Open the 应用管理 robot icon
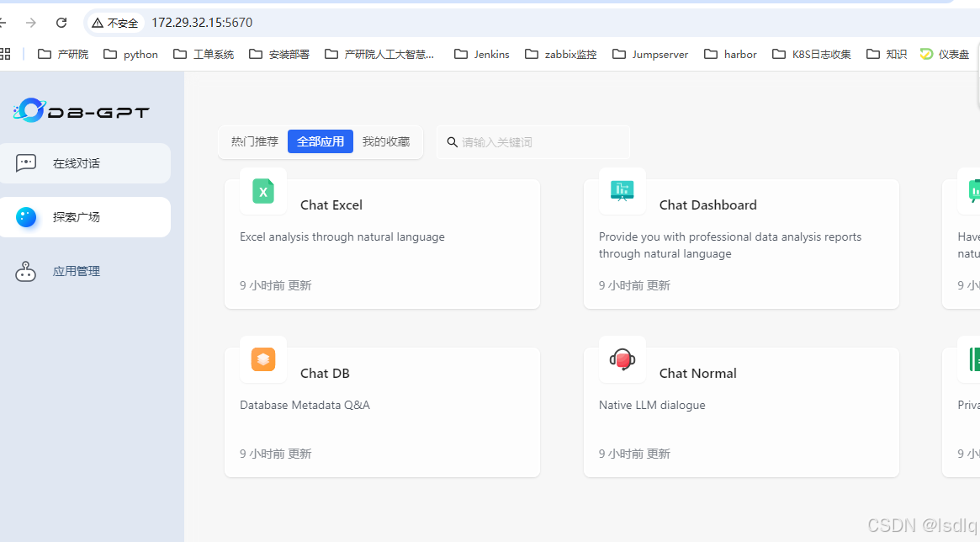Viewport: 980px width, 542px height. (x=25, y=271)
